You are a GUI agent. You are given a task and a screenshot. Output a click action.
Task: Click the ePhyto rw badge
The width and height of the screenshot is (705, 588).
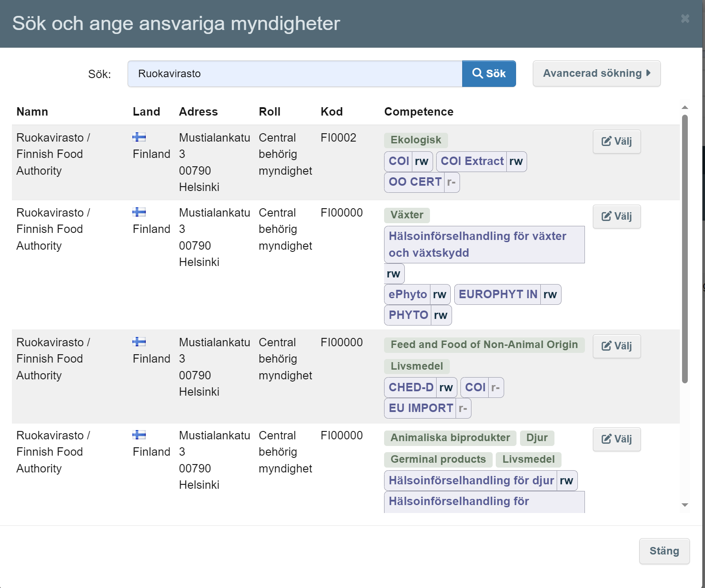point(417,295)
